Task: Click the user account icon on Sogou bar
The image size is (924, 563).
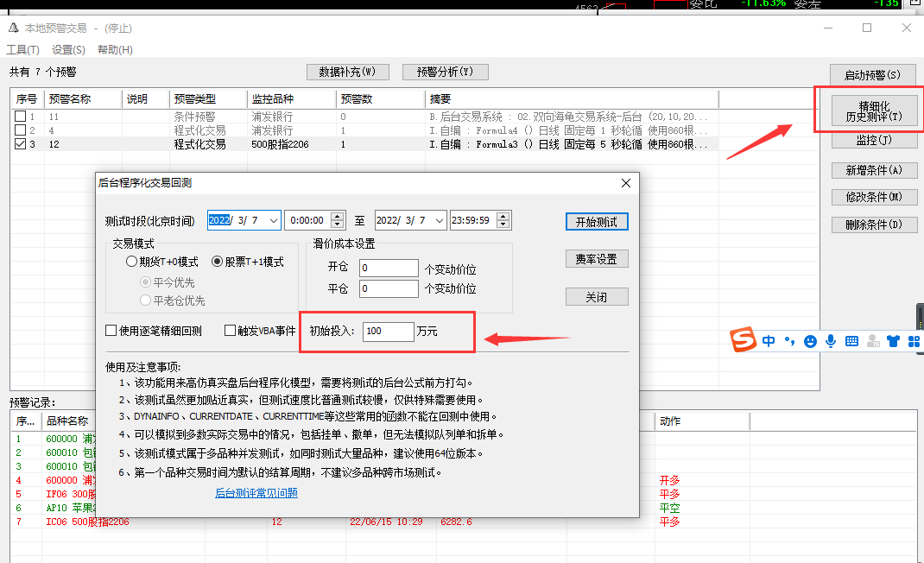Action: (873, 341)
